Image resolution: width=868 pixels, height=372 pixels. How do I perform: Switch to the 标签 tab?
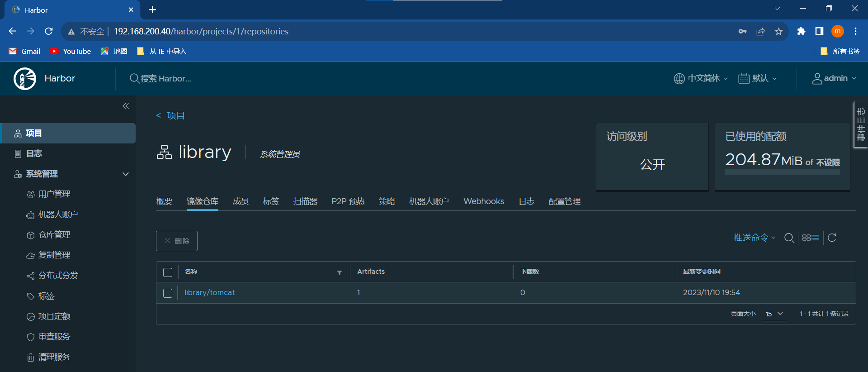(271, 201)
